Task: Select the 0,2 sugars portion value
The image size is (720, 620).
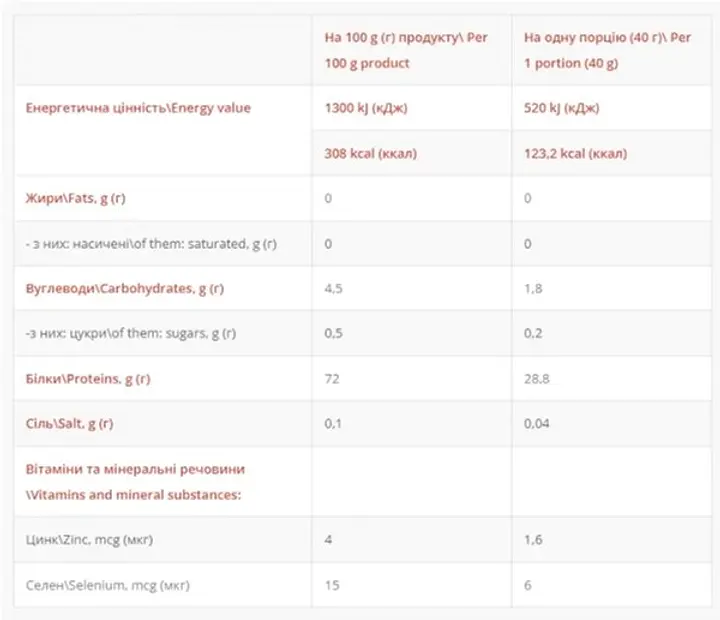Action: (x=533, y=334)
